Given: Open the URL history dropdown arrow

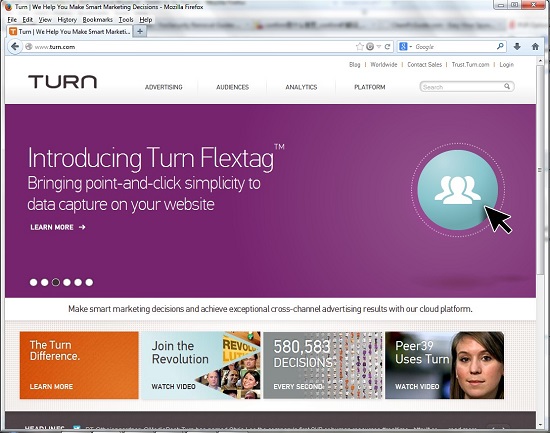Looking at the screenshot, I should [x=379, y=47].
